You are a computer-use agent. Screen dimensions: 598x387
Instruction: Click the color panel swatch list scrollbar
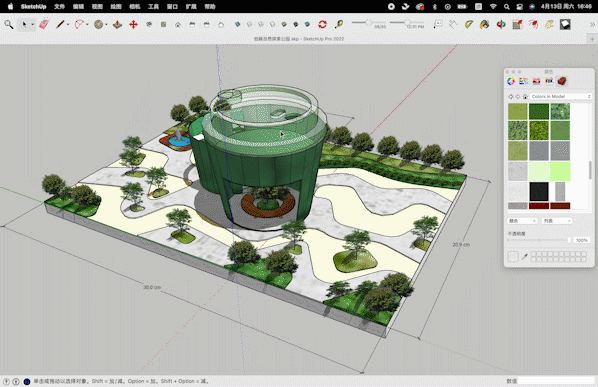(590, 170)
